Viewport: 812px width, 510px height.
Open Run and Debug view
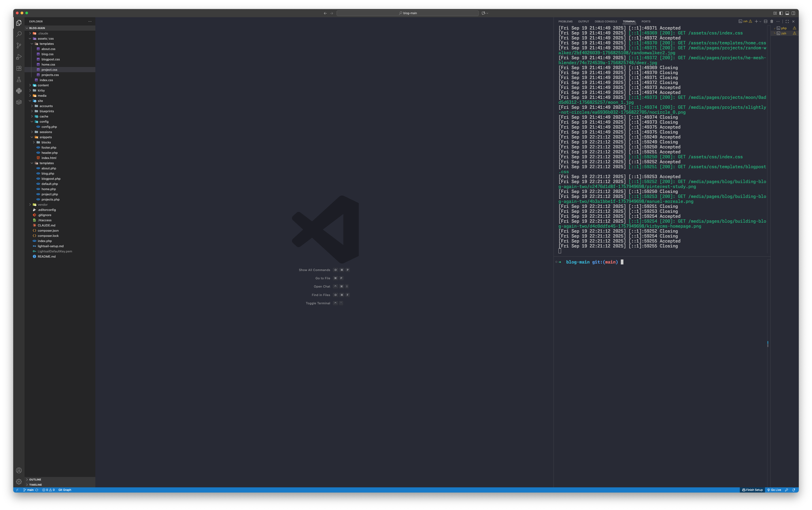click(x=19, y=57)
